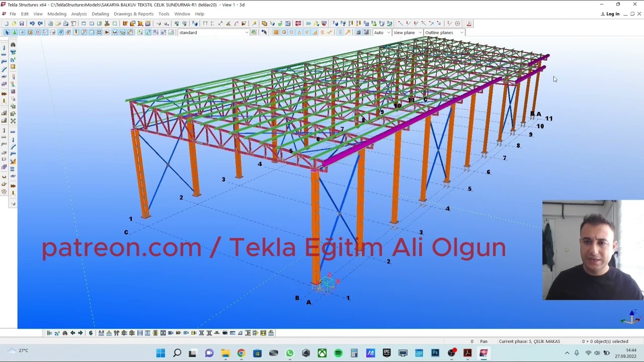Redo the last undone action

pyautogui.click(x=40, y=23)
